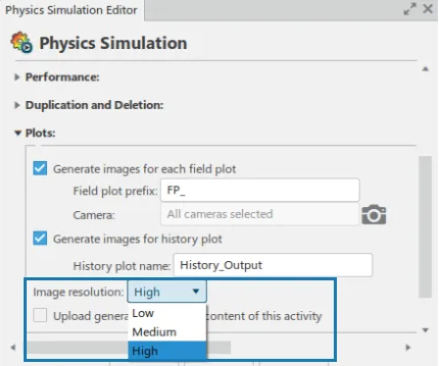Screen dimensions: 439x366
Task: Uncheck Generate images for history plot
Action: (40, 238)
